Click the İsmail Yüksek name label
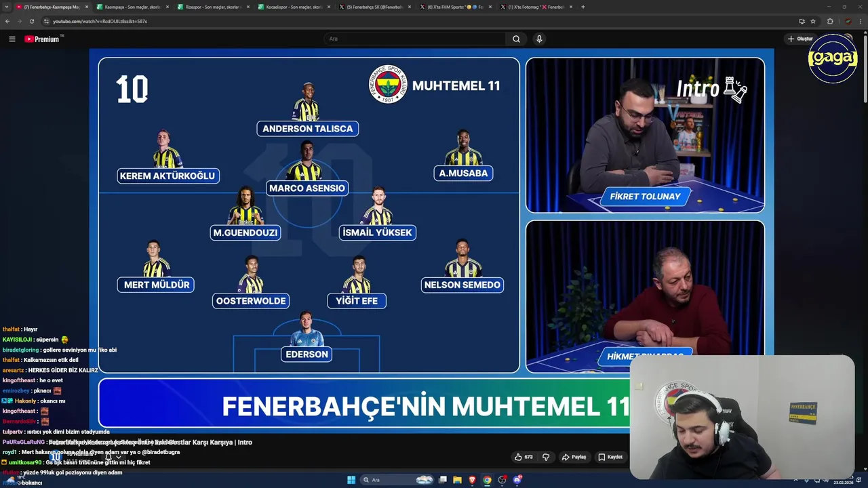868x488 pixels. [378, 232]
